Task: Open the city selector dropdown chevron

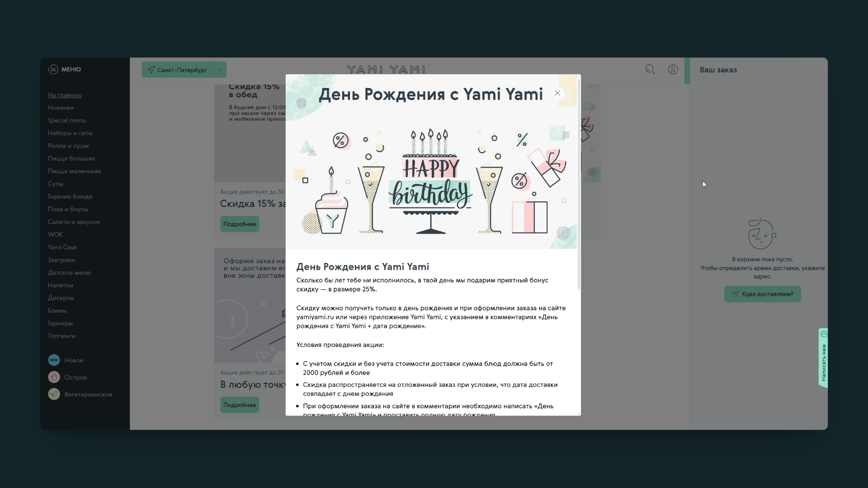Action: [x=220, y=69]
